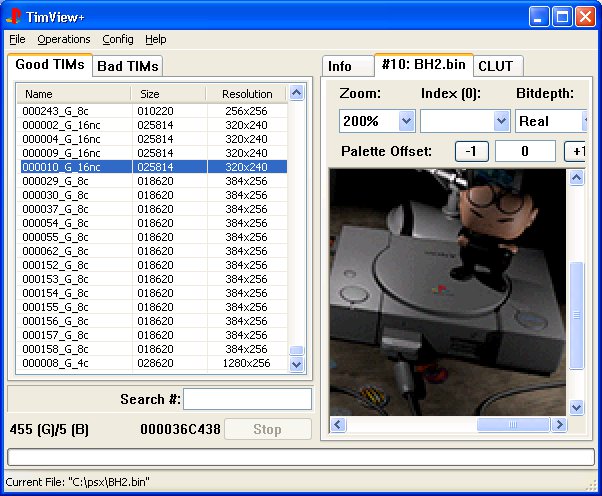Viewport: 602px width, 496px height.
Task: Switch to the Bad TIMs tab
Action: [x=127, y=66]
